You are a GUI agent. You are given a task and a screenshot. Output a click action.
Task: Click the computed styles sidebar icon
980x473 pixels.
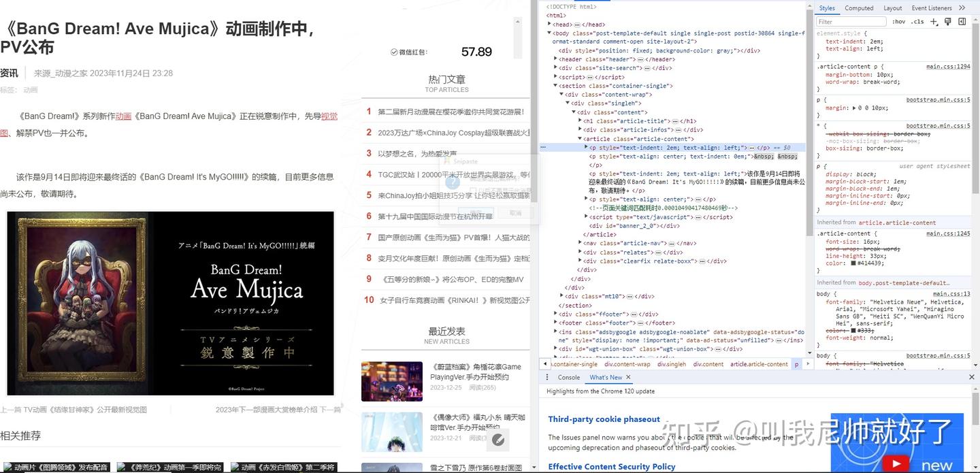tap(962, 22)
